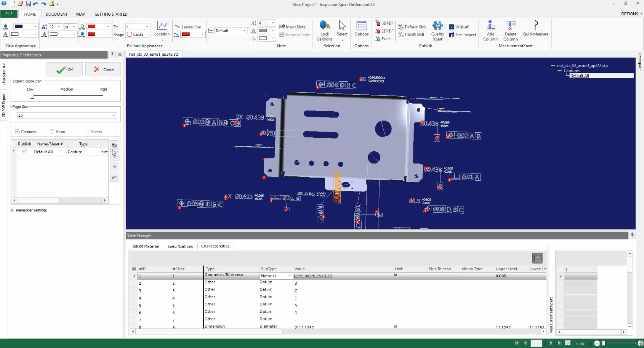Confirm export settings with OK

coord(64,69)
